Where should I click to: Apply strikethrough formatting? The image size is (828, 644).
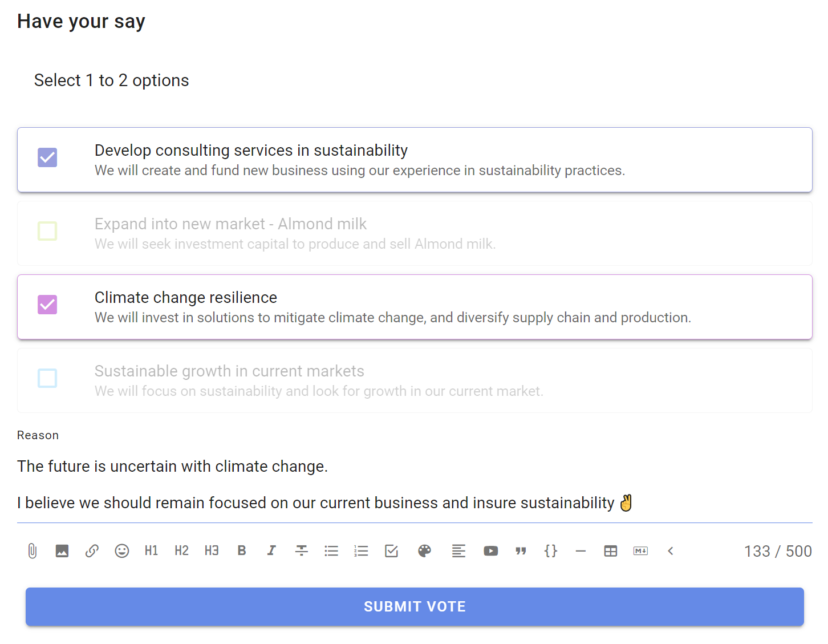[302, 551]
